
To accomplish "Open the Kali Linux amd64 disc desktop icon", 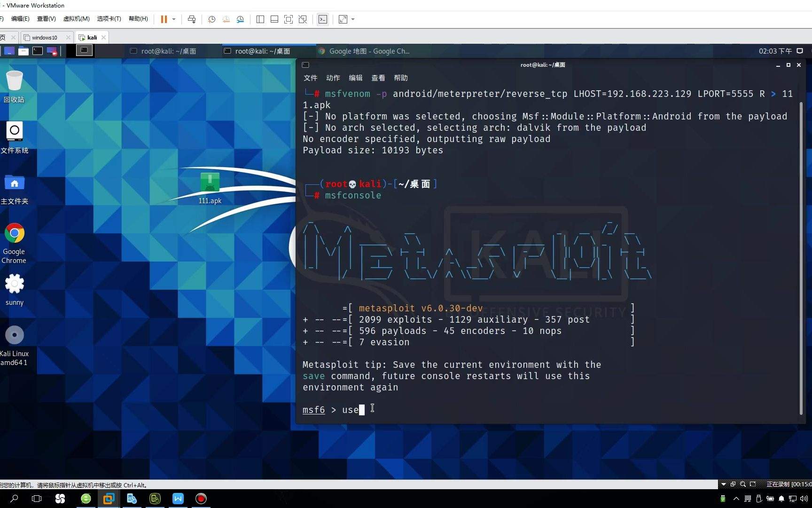I will pos(14,345).
